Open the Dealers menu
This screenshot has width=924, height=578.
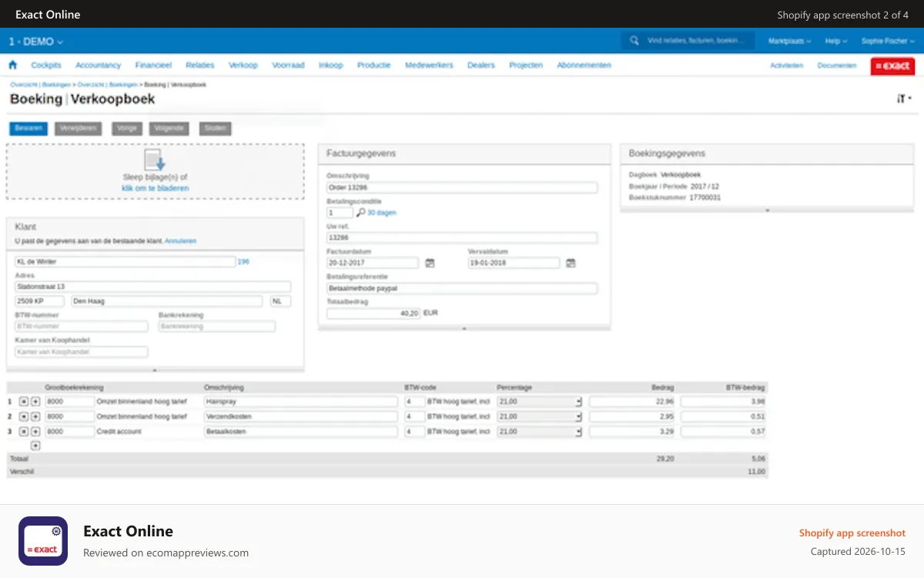pos(481,66)
